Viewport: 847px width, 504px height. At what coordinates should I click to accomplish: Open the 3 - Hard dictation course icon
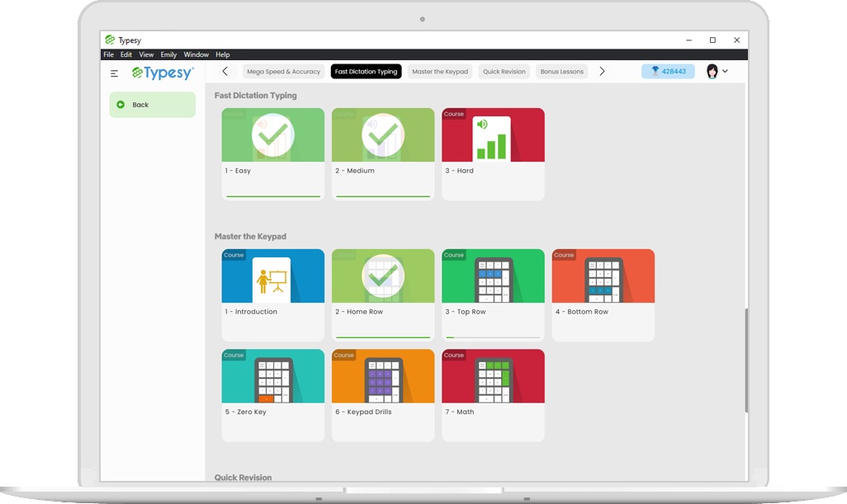point(491,139)
